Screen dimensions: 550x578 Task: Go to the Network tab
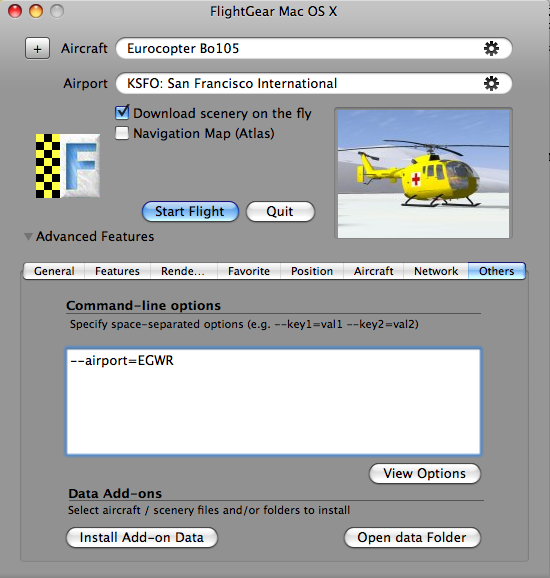pos(436,271)
